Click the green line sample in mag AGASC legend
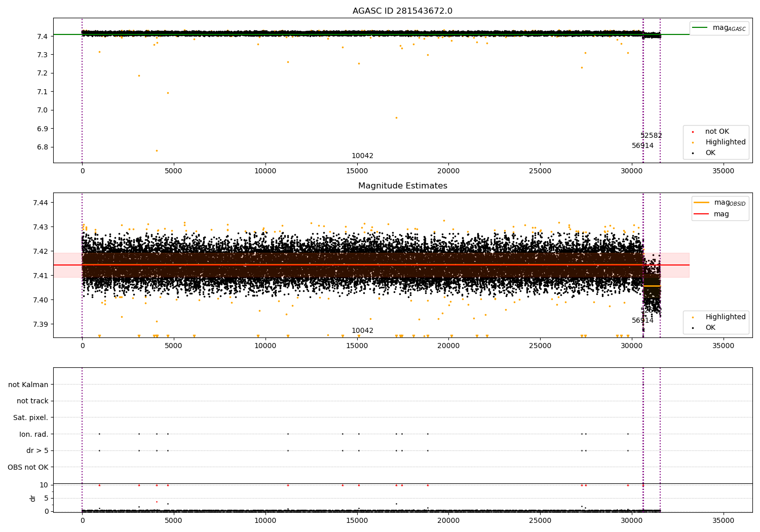 click(x=701, y=28)
